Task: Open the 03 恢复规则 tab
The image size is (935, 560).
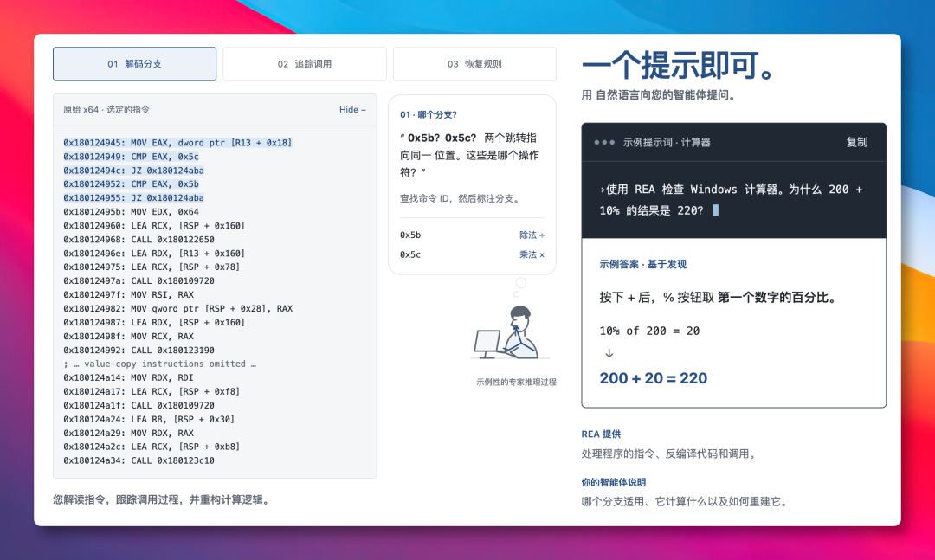Action: [474, 64]
